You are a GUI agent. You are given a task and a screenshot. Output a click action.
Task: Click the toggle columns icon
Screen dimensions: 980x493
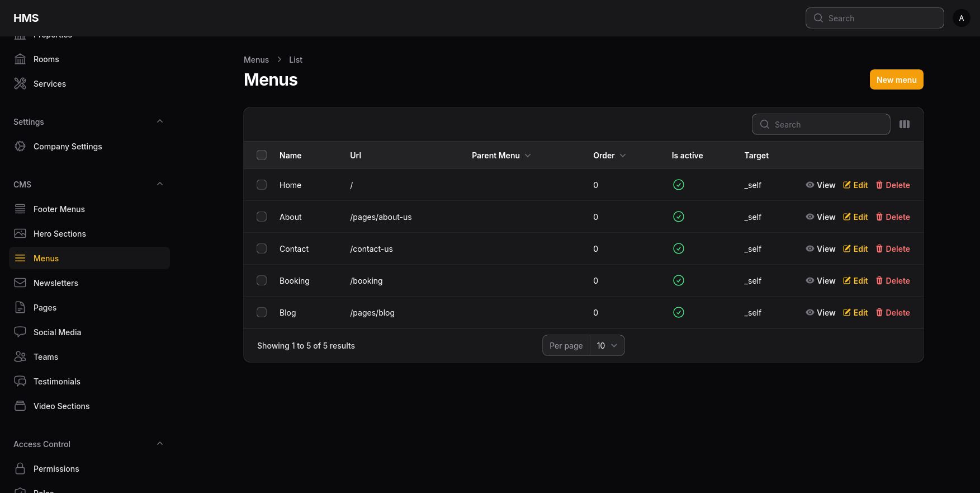904,124
